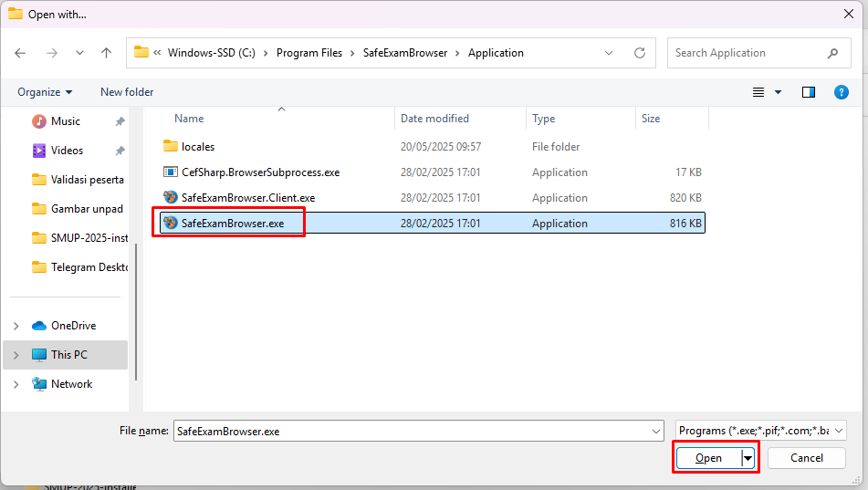This screenshot has width=868, height=490.
Task: Sort files by Date modified column
Action: pos(434,119)
